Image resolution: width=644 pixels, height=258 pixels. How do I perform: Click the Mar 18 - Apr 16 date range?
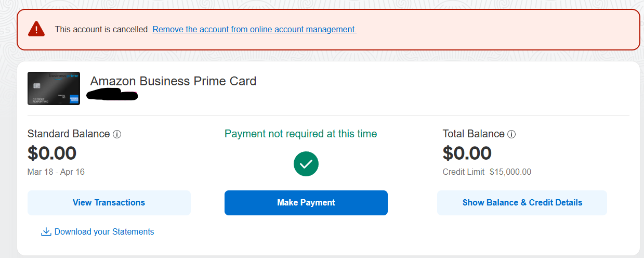point(56,172)
